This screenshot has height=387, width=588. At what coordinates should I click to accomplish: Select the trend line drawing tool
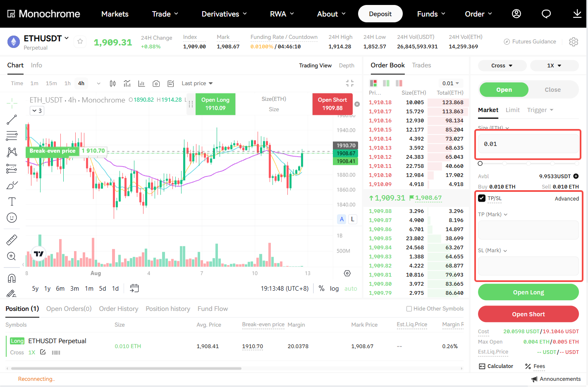(x=12, y=119)
